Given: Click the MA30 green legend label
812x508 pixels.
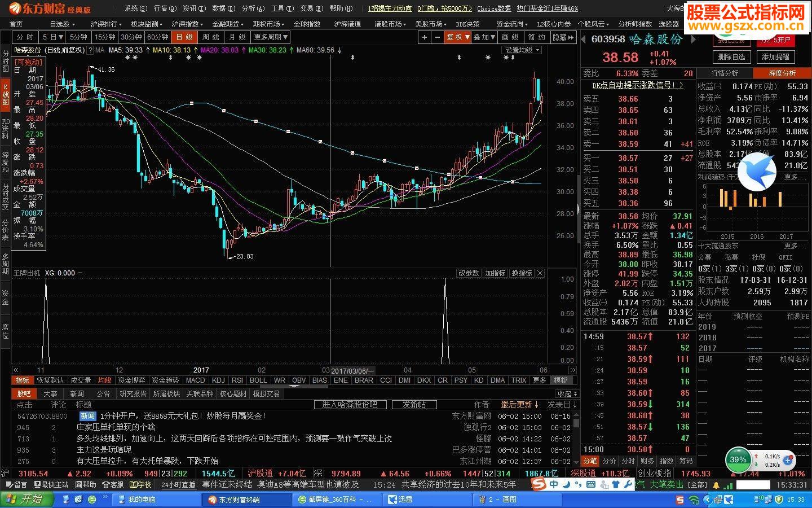Looking at the screenshot, I should pos(268,50).
